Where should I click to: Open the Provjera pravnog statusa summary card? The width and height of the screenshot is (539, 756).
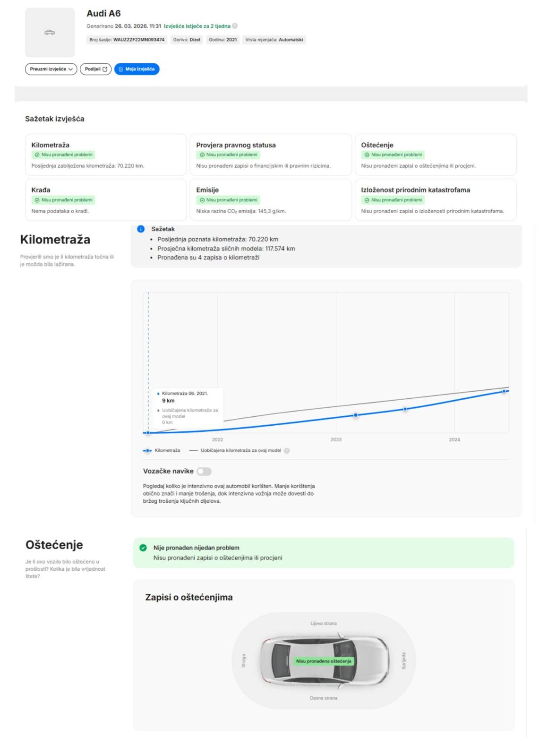click(271, 155)
